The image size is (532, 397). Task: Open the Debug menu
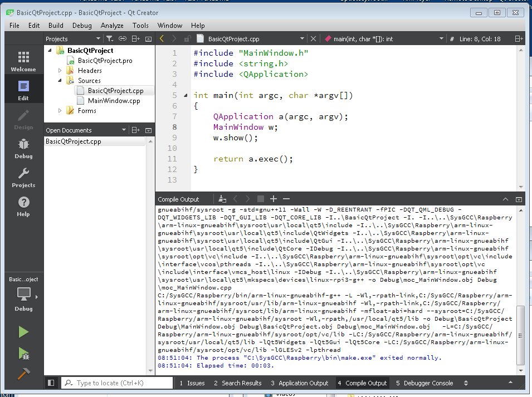point(82,26)
